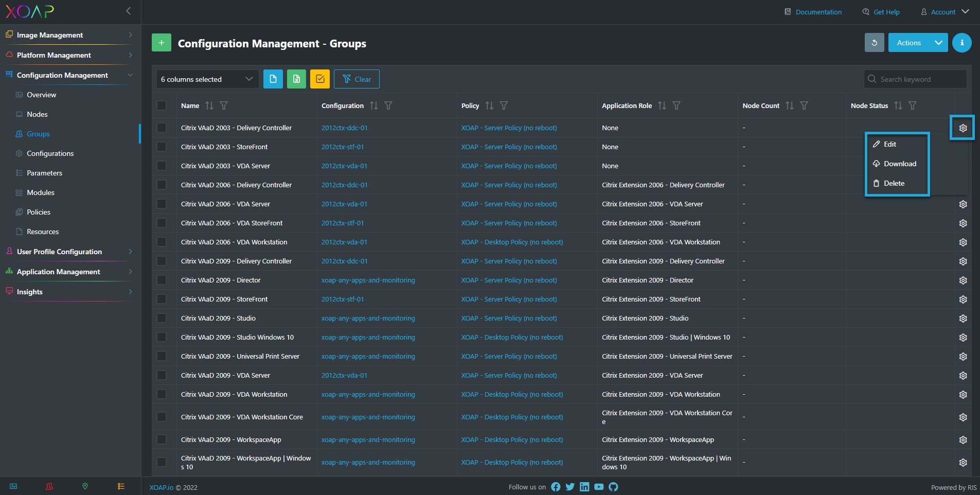The width and height of the screenshot is (980, 495).
Task: Click gear icon for 2003 Delivery Controller row
Action: click(x=963, y=128)
